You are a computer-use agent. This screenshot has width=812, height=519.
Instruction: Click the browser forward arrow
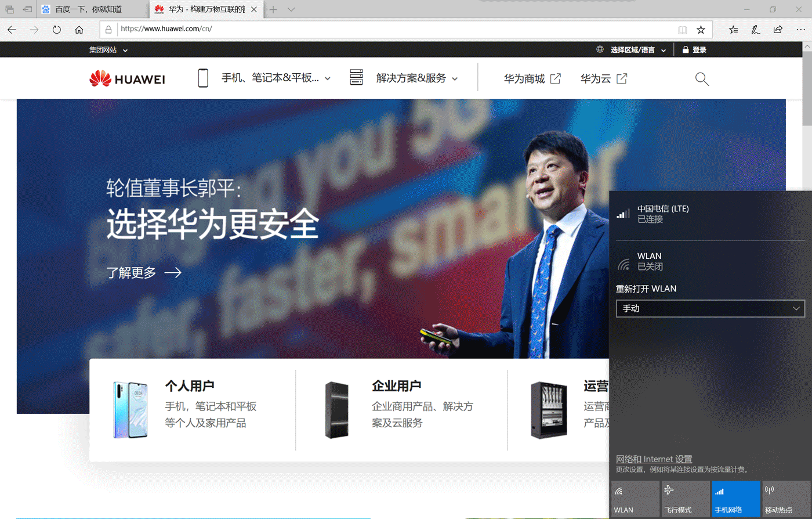pyautogui.click(x=34, y=30)
